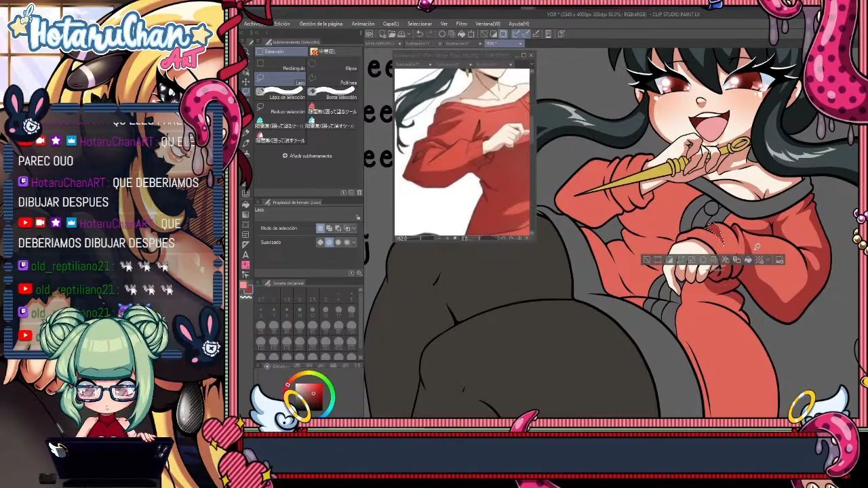This screenshot has height=488, width=868.
Task: Delete sub tool with trash icon
Action: click(x=359, y=192)
